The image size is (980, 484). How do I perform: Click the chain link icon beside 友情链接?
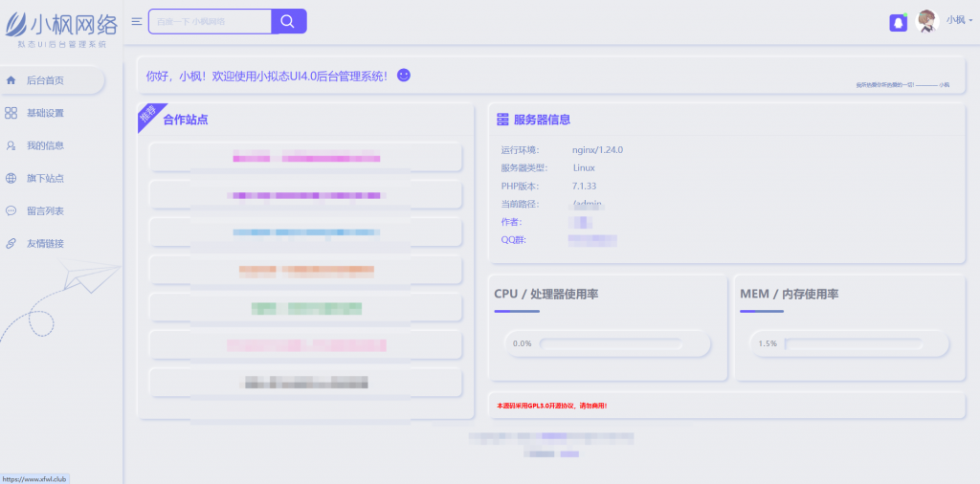(11, 244)
